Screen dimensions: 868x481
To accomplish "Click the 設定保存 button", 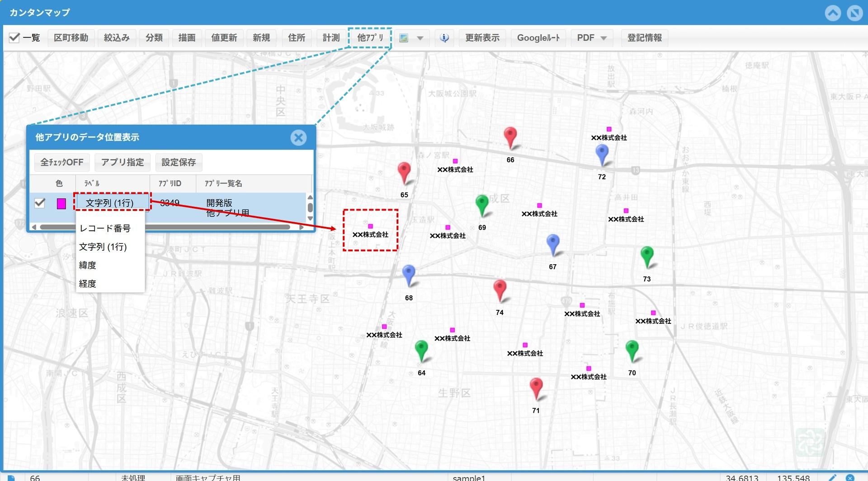I will point(179,162).
